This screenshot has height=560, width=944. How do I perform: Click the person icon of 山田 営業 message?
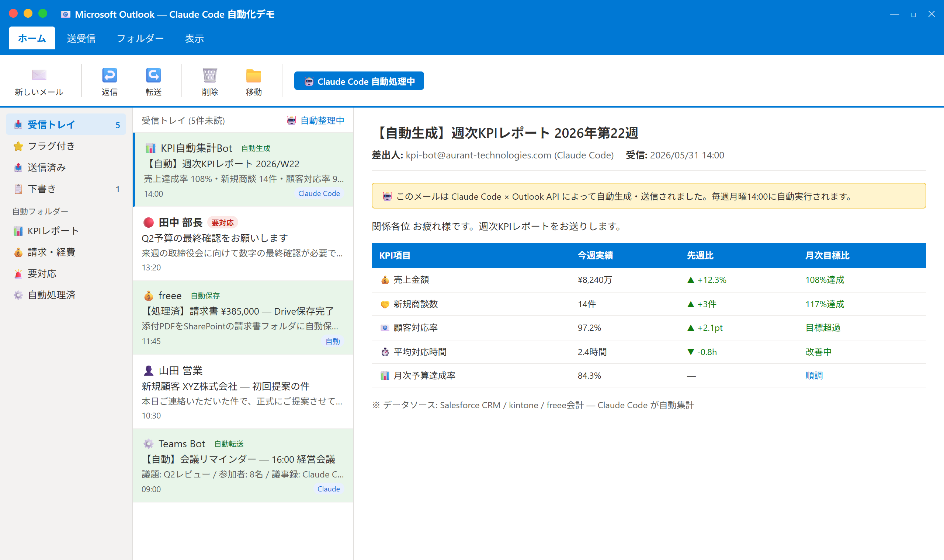tap(148, 371)
